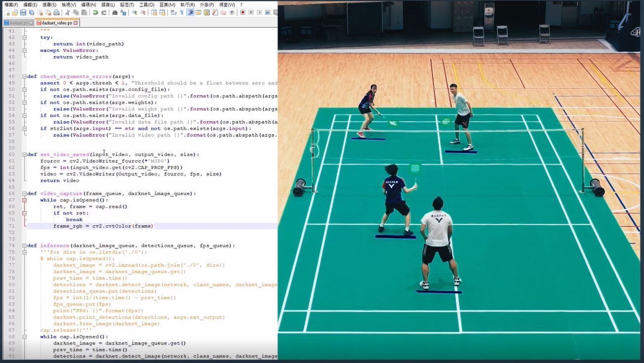
Task: Open the 檔案(F) menu
Action: (x=11, y=4)
